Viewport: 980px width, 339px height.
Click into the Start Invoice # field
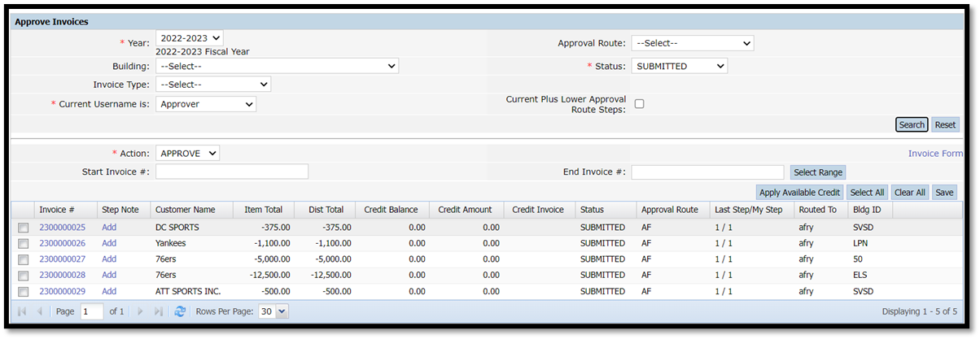(x=232, y=172)
